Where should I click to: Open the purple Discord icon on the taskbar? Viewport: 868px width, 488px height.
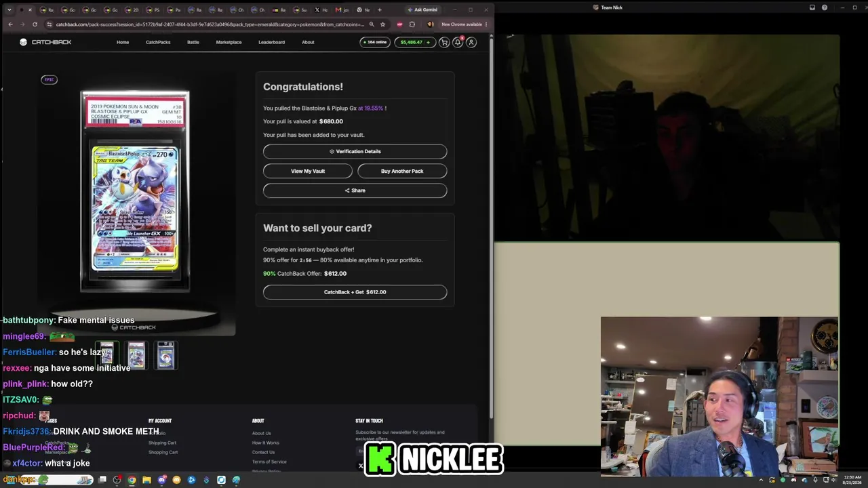point(162,480)
